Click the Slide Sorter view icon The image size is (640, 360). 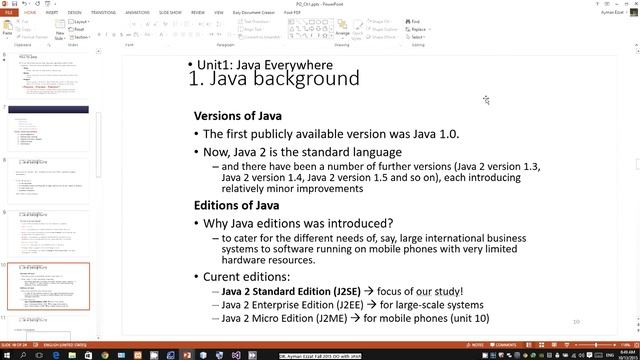click(541, 345)
